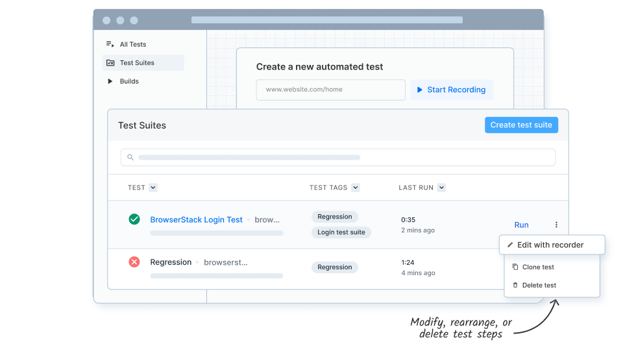
Task: Click the green passed status icon
Action: pyautogui.click(x=134, y=219)
